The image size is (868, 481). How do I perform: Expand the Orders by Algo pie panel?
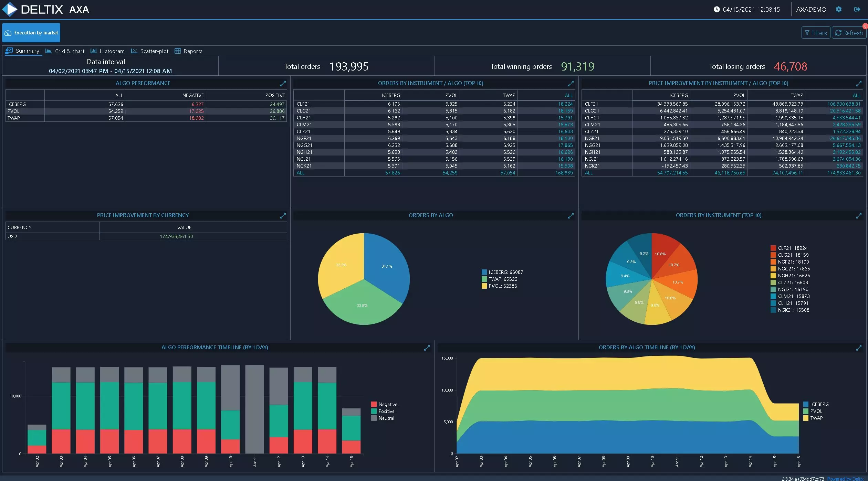[571, 216]
